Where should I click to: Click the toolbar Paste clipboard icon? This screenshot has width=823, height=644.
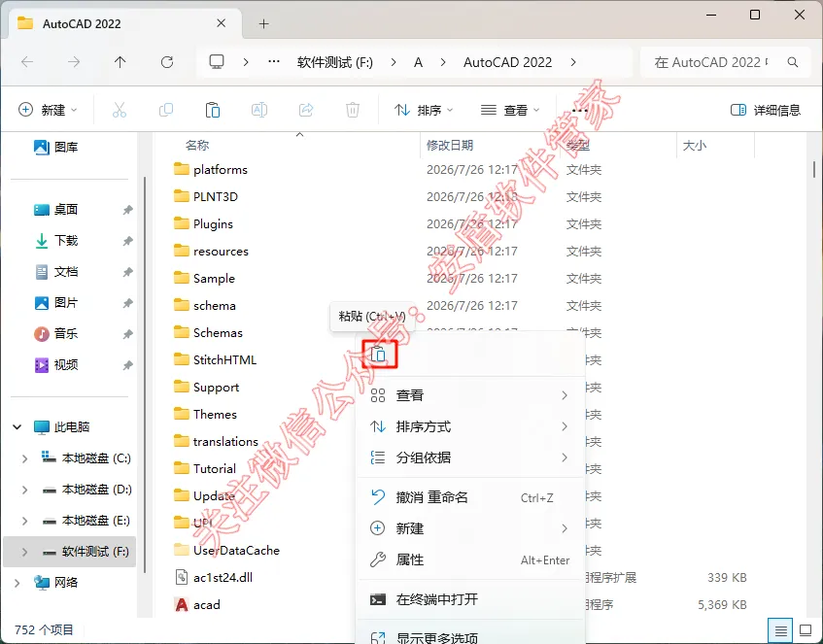coord(213,110)
